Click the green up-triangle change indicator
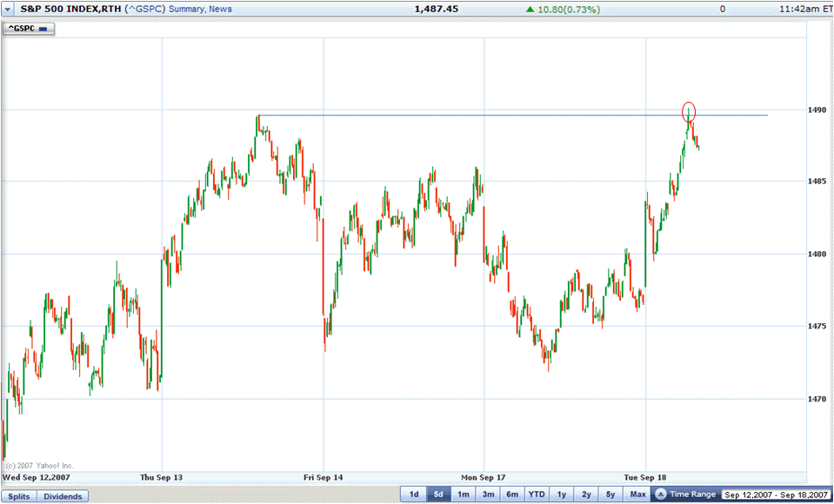This screenshot has height=504, width=834. tap(530, 9)
